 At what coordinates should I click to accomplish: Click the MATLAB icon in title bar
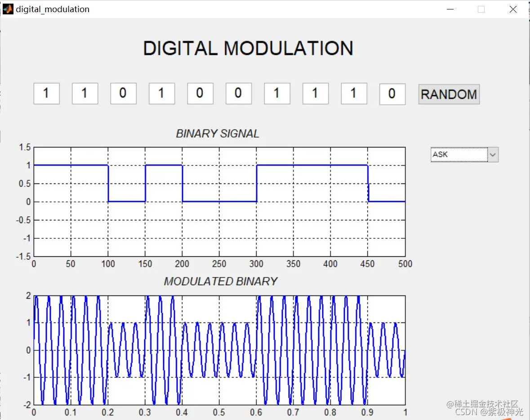pyautogui.click(x=8, y=9)
